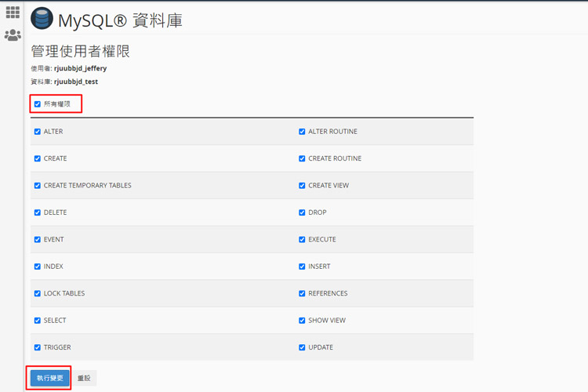Click the SHOW VIEW label text
Image resolution: width=588 pixels, height=392 pixels.
click(x=327, y=321)
